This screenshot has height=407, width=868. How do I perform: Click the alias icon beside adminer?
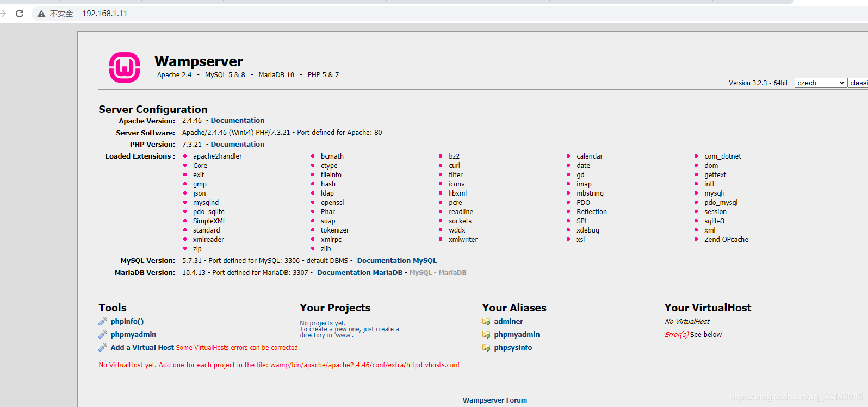point(486,322)
